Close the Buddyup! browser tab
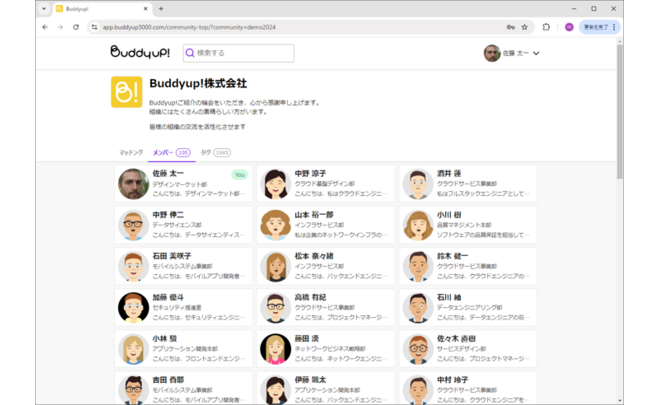660x405 pixels. 146,8
